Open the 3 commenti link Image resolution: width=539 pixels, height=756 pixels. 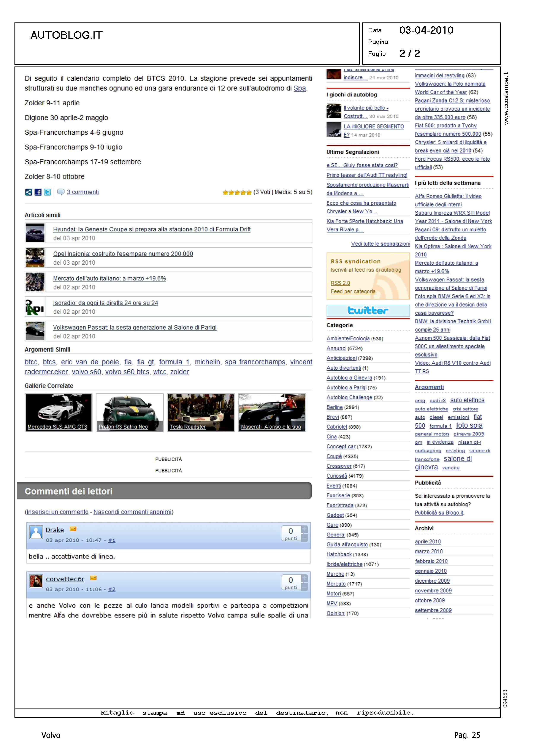[83, 192]
